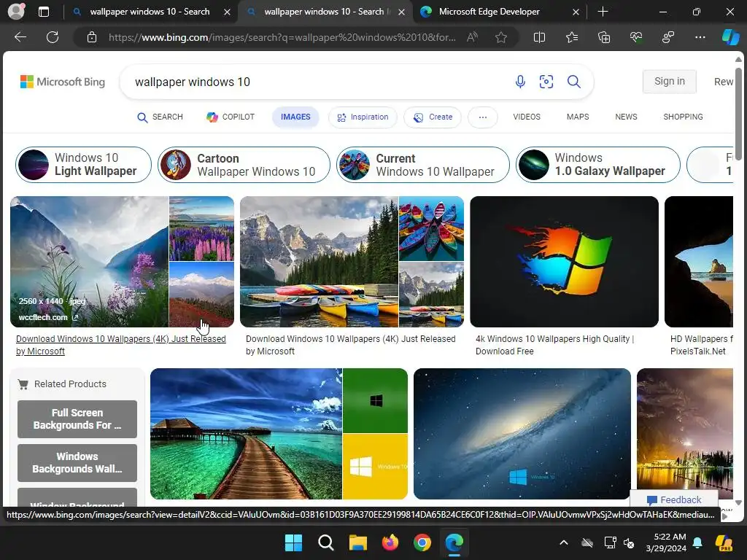Image resolution: width=747 pixels, height=560 pixels.
Task: Open visual search camera icon
Action: 546,82
